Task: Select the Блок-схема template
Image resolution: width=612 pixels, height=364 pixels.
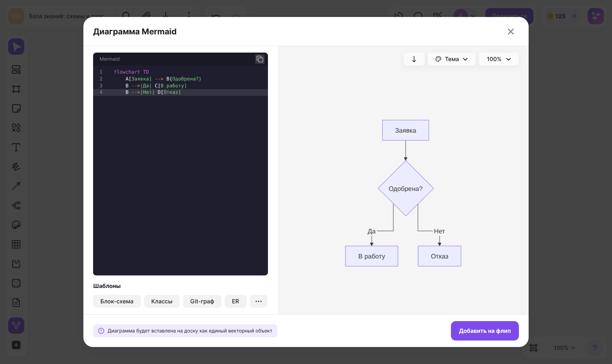Action: [117, 301]
